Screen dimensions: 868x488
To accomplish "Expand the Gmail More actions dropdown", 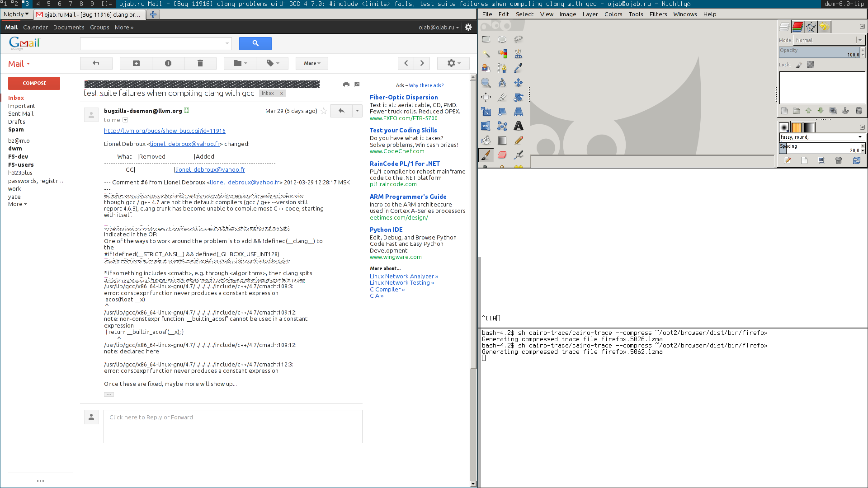I will pos(312,63).
